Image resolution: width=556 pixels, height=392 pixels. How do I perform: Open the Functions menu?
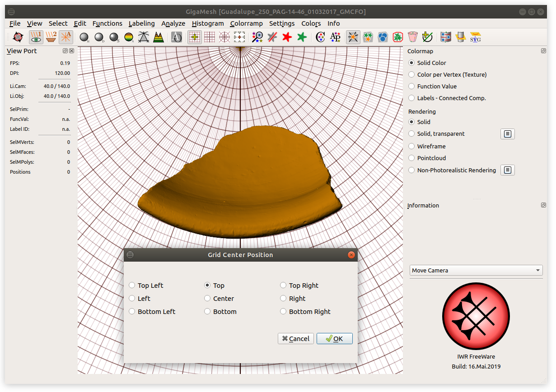107,23
